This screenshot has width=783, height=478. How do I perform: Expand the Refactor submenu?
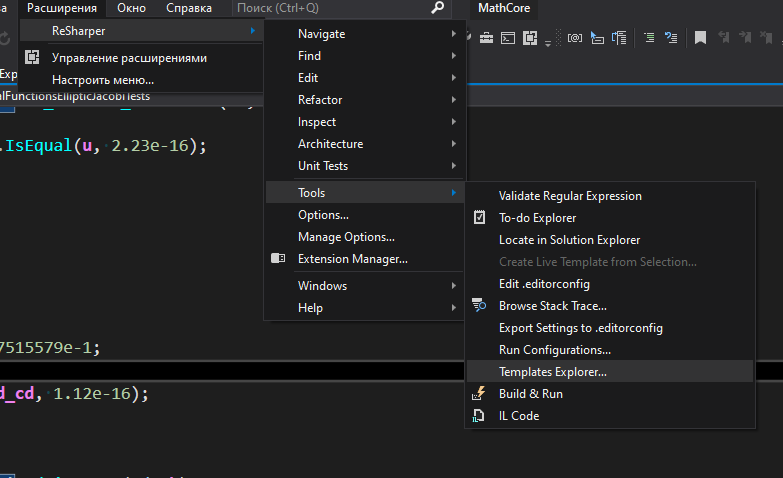pyautogui.click(x=365, y=100)
